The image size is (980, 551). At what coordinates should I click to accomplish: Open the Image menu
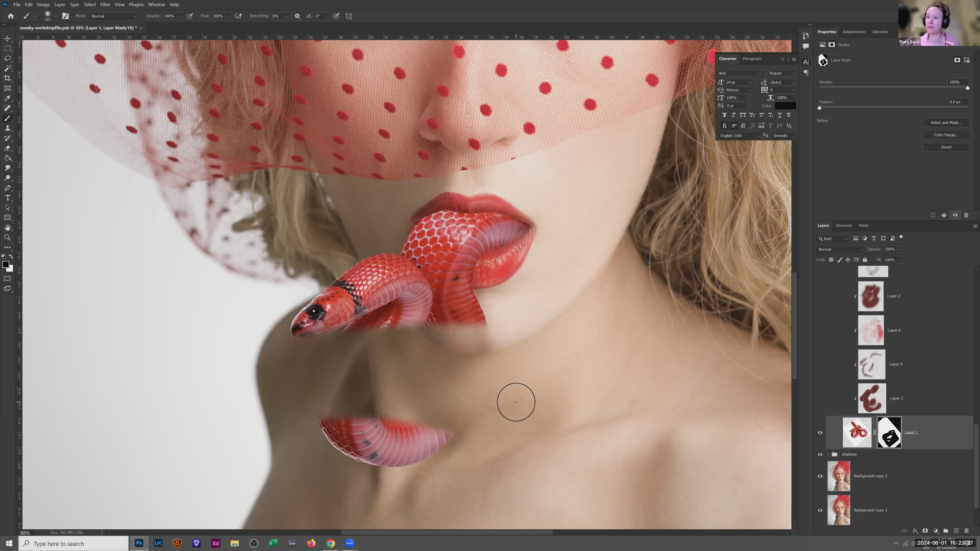[43, 5]
